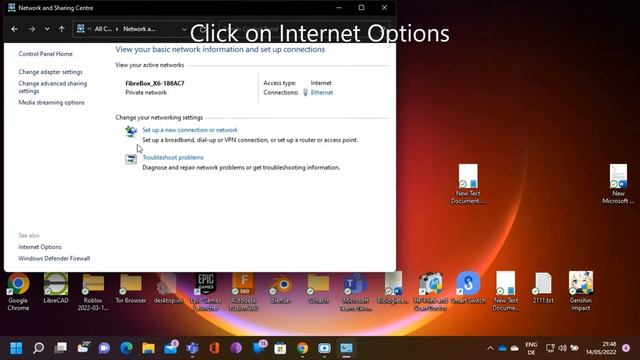This screenshot has height=360, width=640.
Task: Select the Blender desktop icon
Action: point(281,288)
